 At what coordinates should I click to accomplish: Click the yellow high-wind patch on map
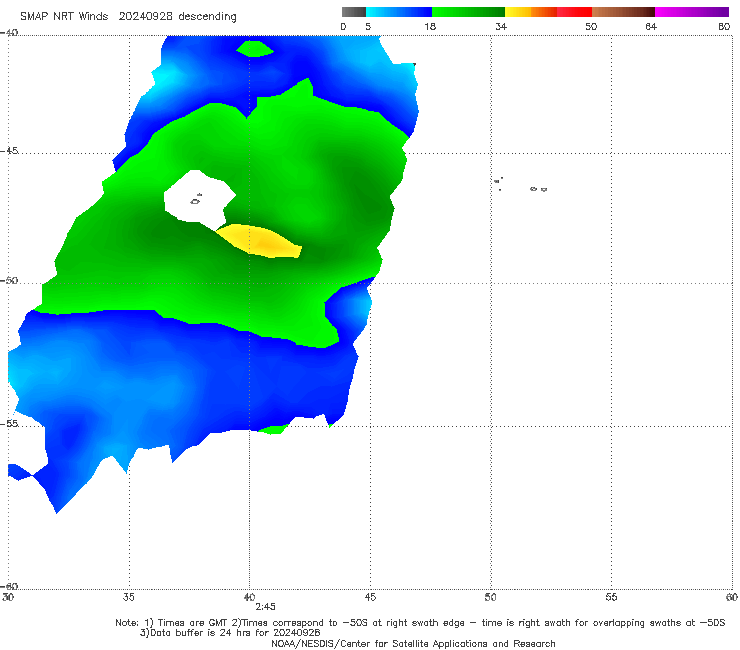(260, 241)
